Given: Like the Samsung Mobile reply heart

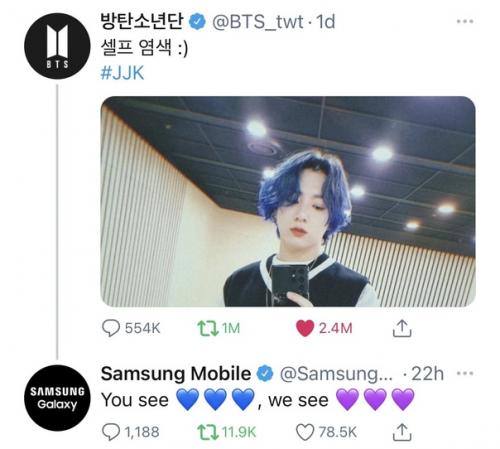Looking at the screenshot, I should coord(305,432).
